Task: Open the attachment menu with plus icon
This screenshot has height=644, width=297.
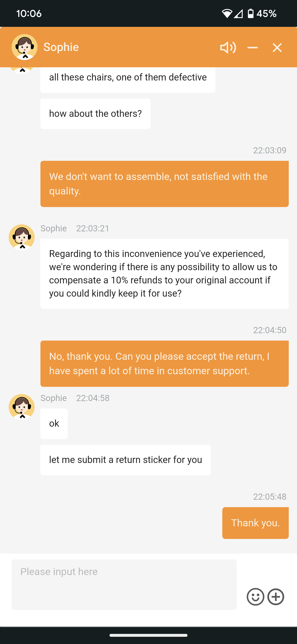Action: pyautogui.click(x=276, y=597)
